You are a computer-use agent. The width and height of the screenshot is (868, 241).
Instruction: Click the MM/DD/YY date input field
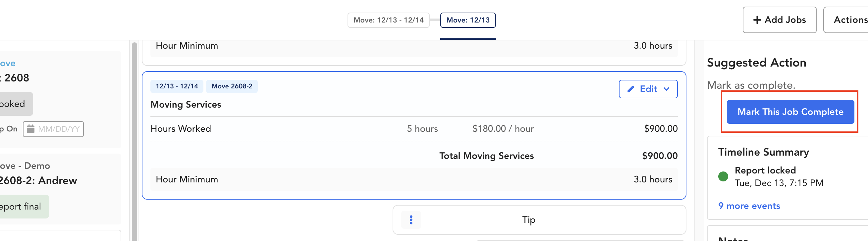tap(53, 129)
